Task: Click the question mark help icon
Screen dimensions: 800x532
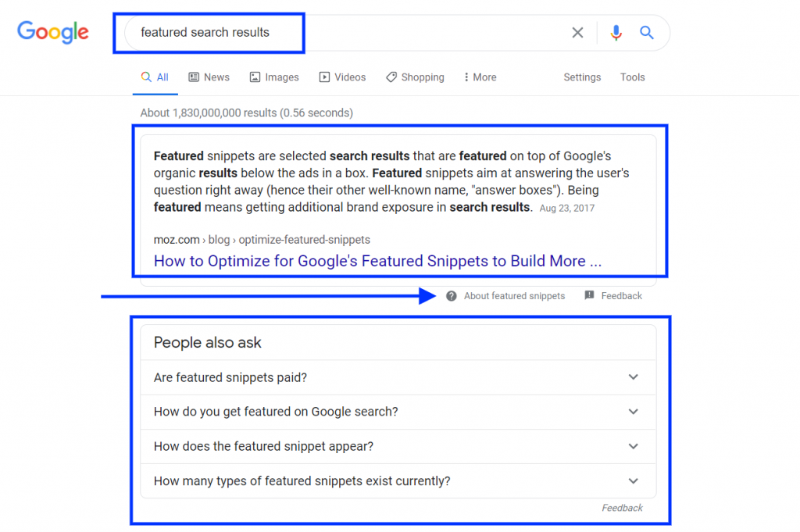Action: 451,296
